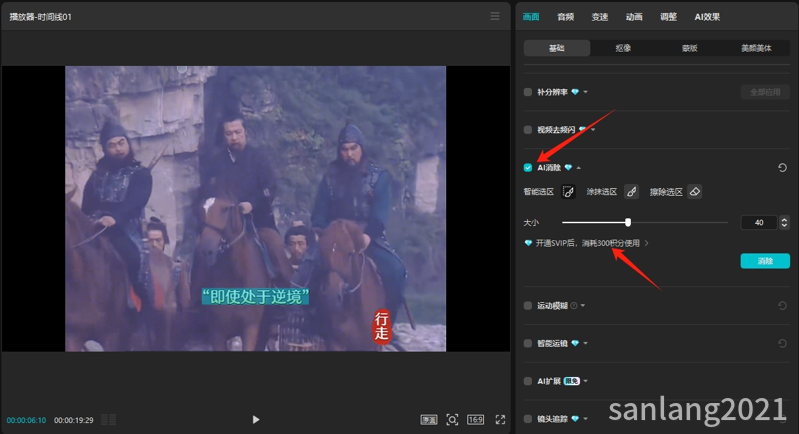Click the current timecode 00:00:06:10
799x434 pixels.
pyautogui.click(x=26, y=420)
